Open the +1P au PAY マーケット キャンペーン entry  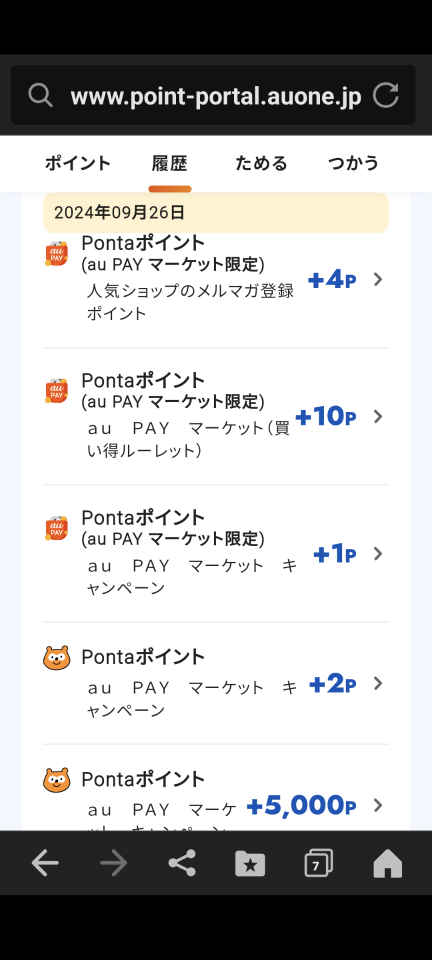(x=216, y=554)
